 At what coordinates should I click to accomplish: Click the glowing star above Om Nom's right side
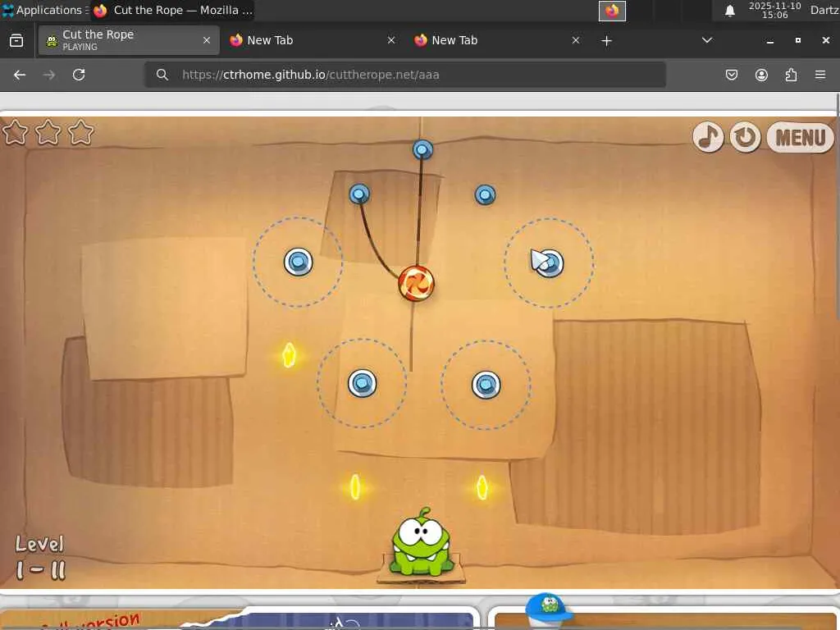(482, 487)
